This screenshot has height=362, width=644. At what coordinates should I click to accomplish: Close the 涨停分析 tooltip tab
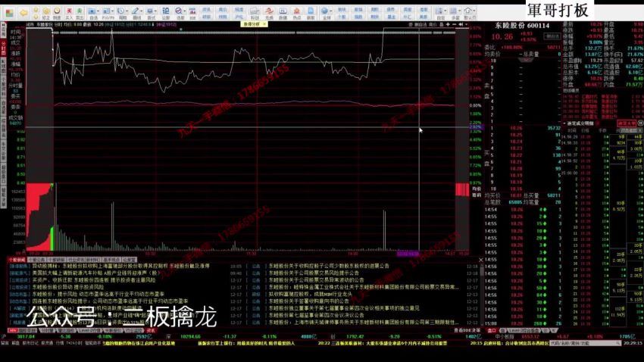tap(264, 24)
